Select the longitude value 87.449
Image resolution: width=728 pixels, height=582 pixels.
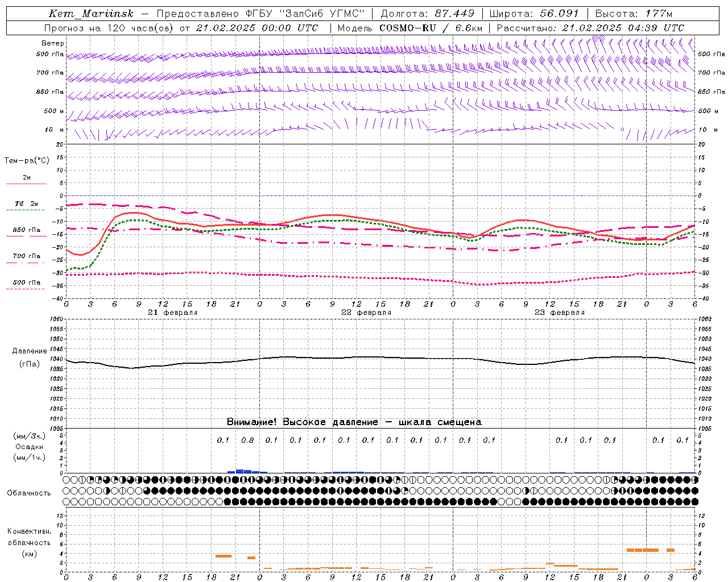(x=454, y=14)
